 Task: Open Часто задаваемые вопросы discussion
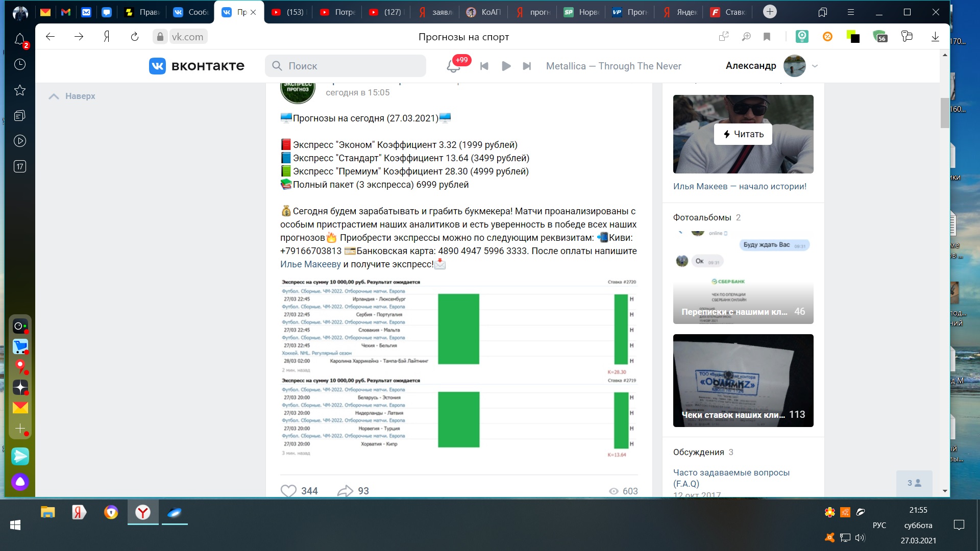point(731,478)
